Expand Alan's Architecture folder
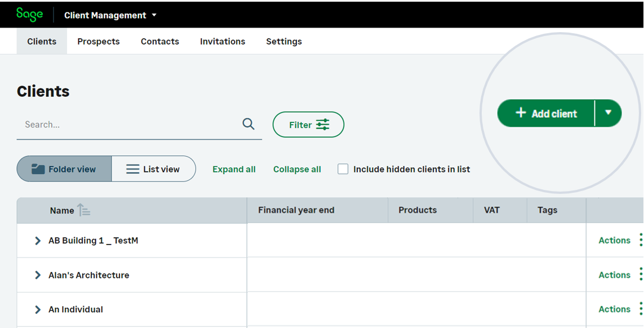The height and width of the screenshot is (328, 644). click(x=38, y=275)
